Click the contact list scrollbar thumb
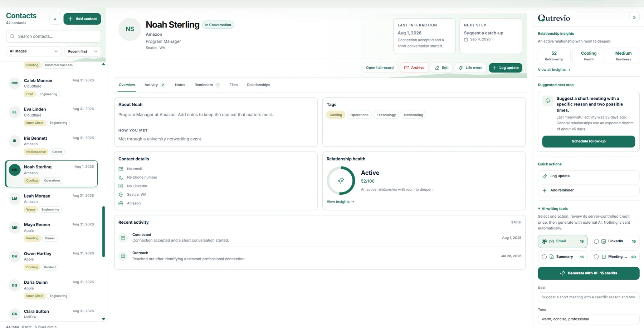The image size is (644, 328). pyautogui.click(x=104, y=232)
